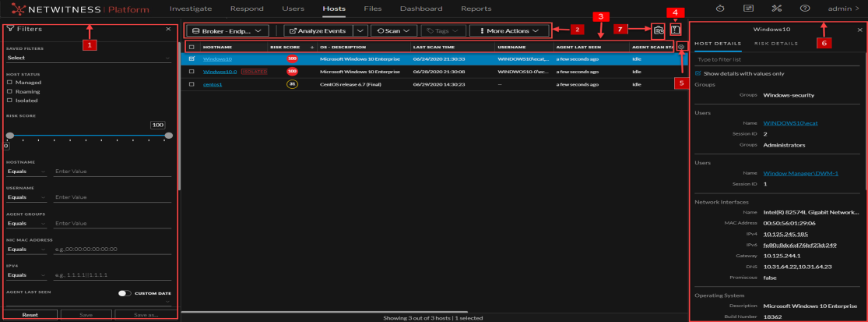Click the exclamation panel icon above details
Image resolution: width=868 pixels, height=322 pixels.
(x=676, y=30)
